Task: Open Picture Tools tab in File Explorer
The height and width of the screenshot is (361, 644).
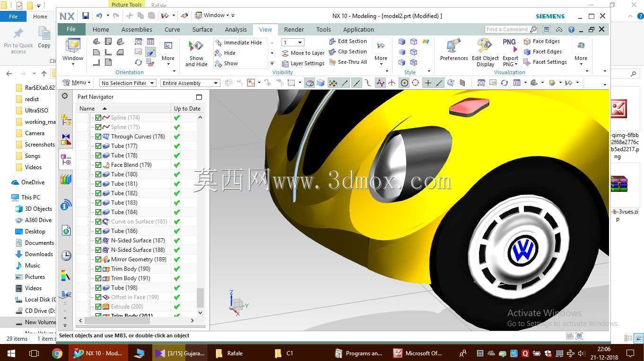Action: pos(127,5)
